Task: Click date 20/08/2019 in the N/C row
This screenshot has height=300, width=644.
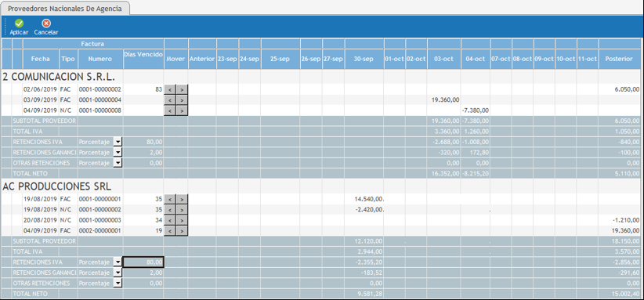Action: point(40,220)
